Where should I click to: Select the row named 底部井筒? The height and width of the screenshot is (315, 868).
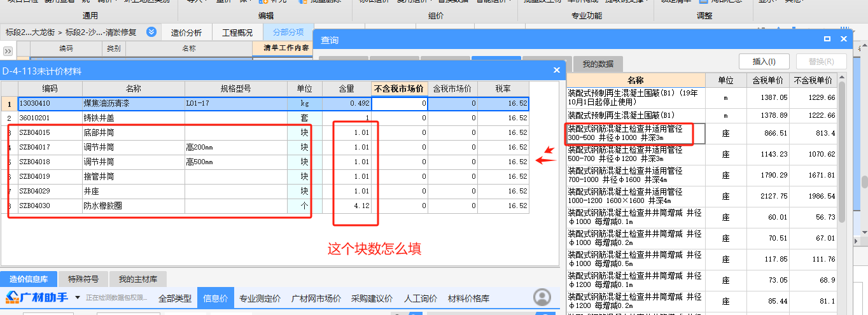[265, 132]
